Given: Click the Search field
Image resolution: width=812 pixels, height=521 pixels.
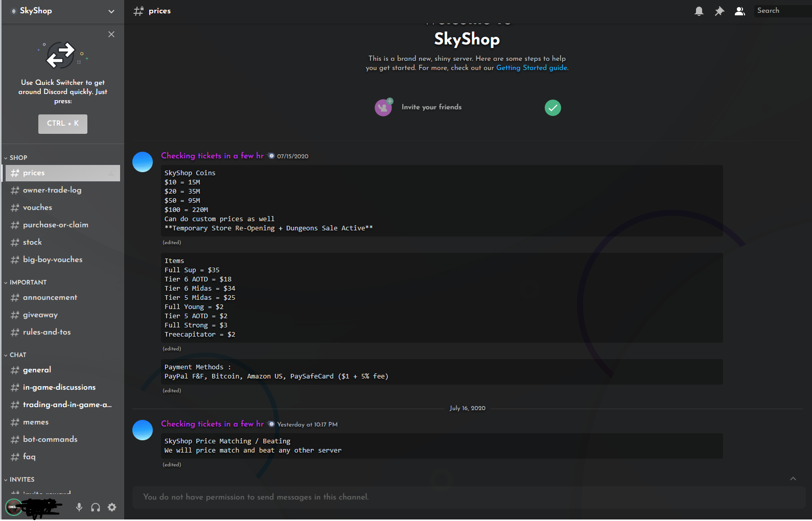Looking at the screenshot, I should [x=782, y=11].
